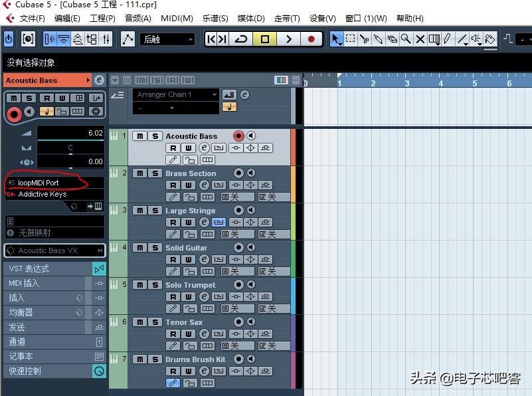The height and width of the screenshot is (396, 532).
Task: Open the touch automation mode dropdown
Action: click(x=167, y=39)
